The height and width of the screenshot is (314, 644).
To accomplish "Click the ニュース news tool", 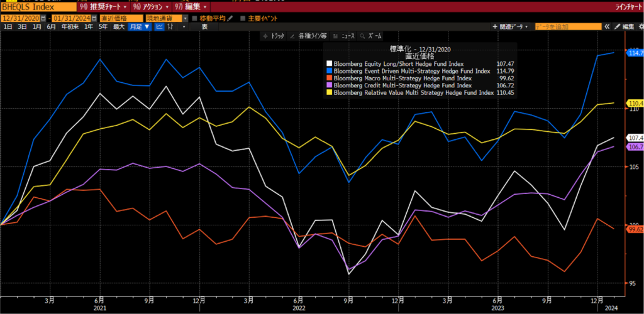I will coord(344,36).
